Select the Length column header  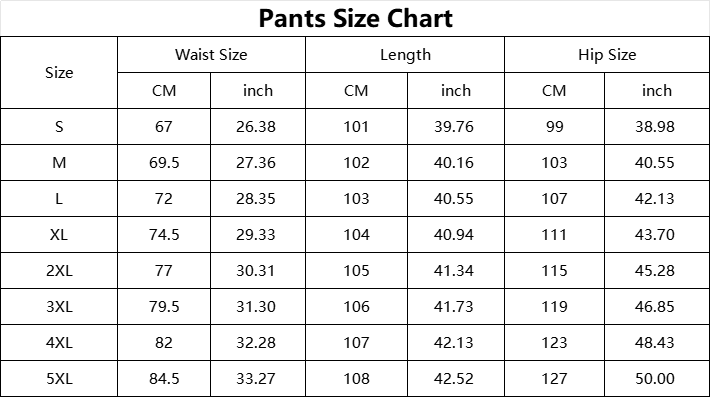[405, 55]
